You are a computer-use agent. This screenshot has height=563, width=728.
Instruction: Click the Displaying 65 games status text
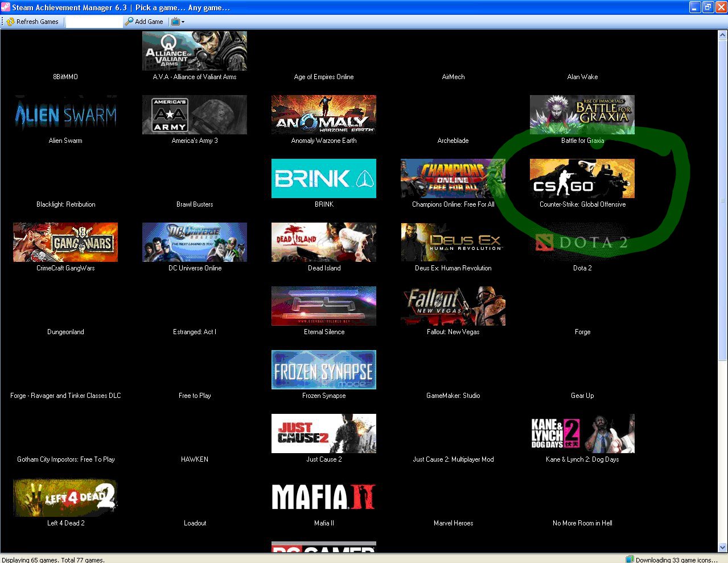[x=54, y=560]
